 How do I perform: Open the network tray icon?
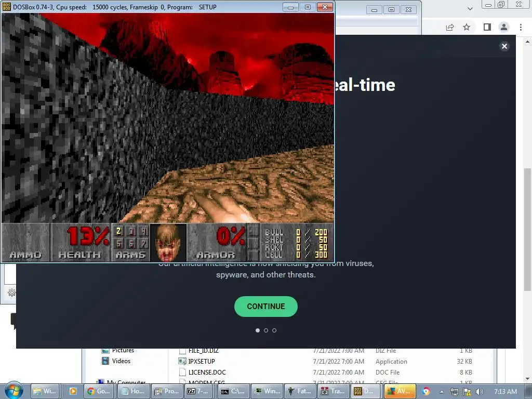click(454, 392)
